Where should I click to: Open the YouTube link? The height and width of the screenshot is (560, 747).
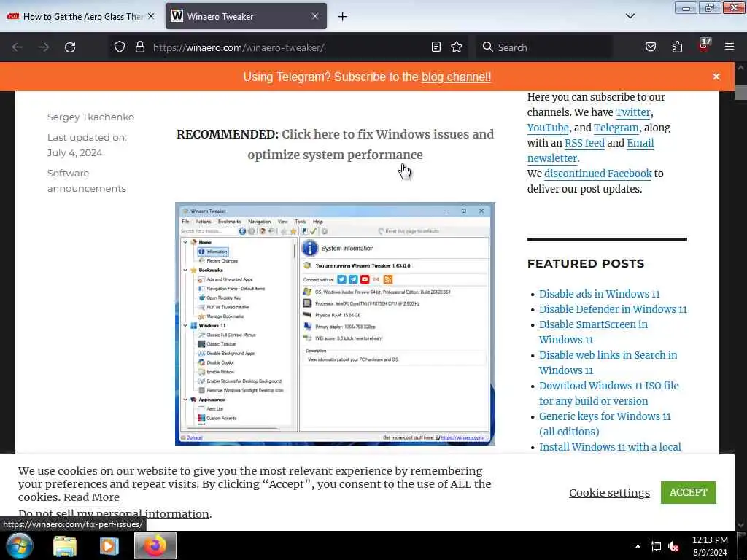click(x=548, y=128)
